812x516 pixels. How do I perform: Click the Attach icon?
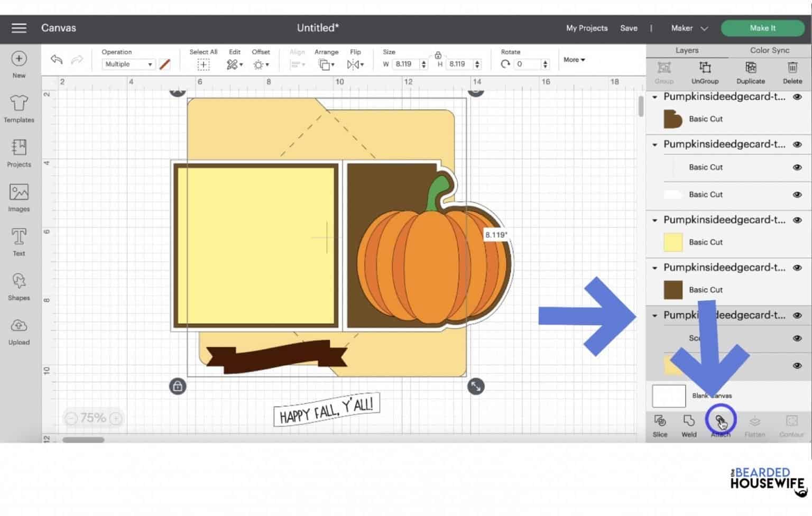click(721, 421)
